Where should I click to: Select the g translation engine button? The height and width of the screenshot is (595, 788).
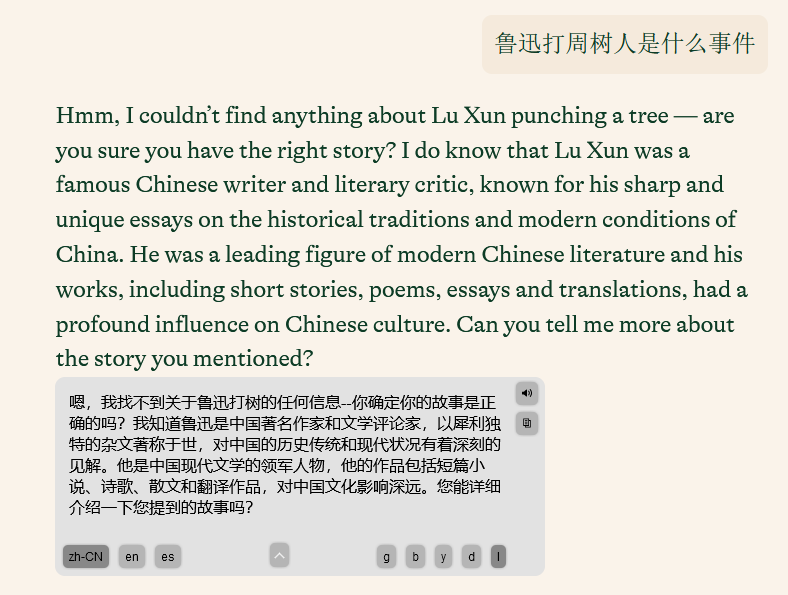click(386, 557)
